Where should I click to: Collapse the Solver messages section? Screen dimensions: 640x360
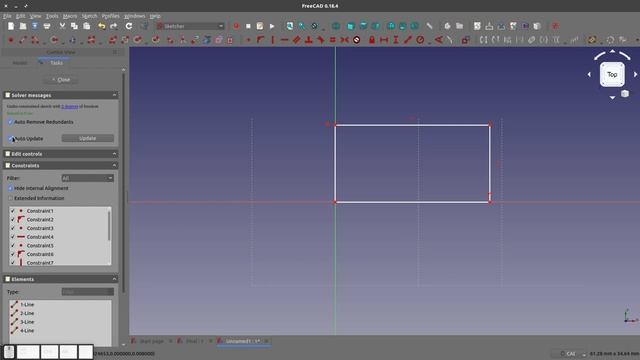tap(114, 95)
